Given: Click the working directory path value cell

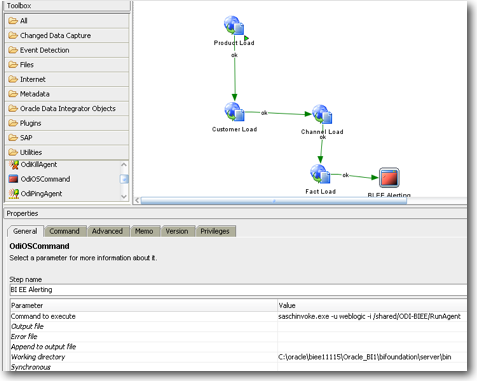Looking at the screenshot, I should click(x=372, y=357).
